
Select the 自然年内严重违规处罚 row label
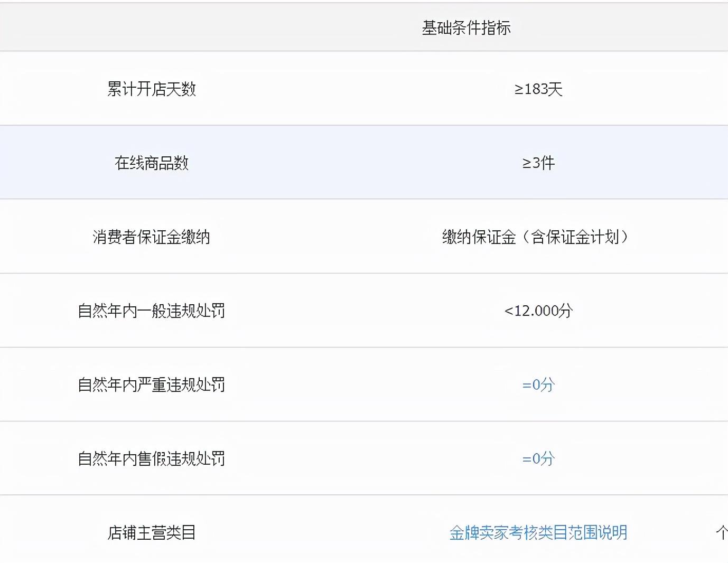tap(152, 384)
